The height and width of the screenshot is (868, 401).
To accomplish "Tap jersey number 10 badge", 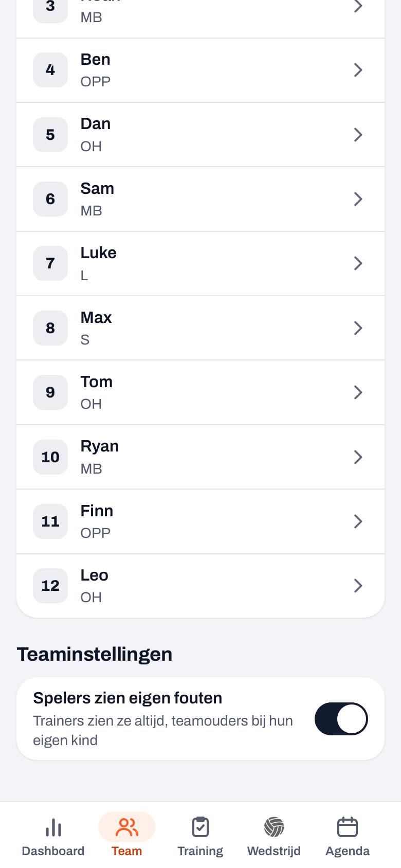I will point(50,457).
